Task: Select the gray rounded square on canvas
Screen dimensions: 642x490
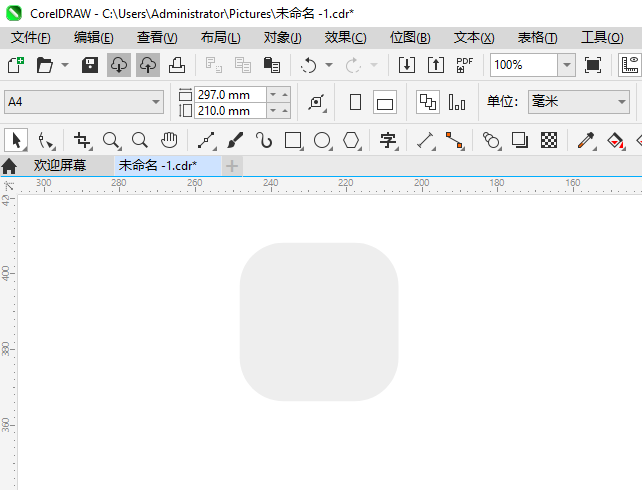Action: 319,322
